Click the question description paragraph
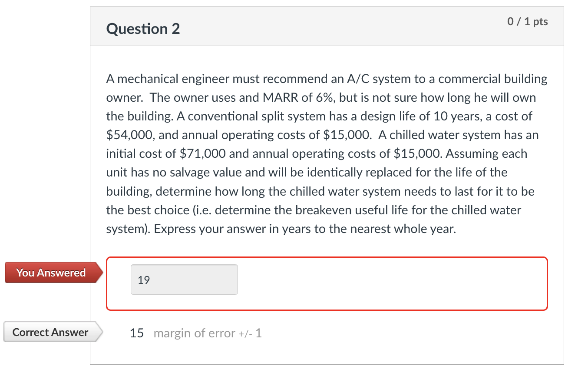Image resolution: width=588 pixels, height=373 pixels. click(326, 152)
